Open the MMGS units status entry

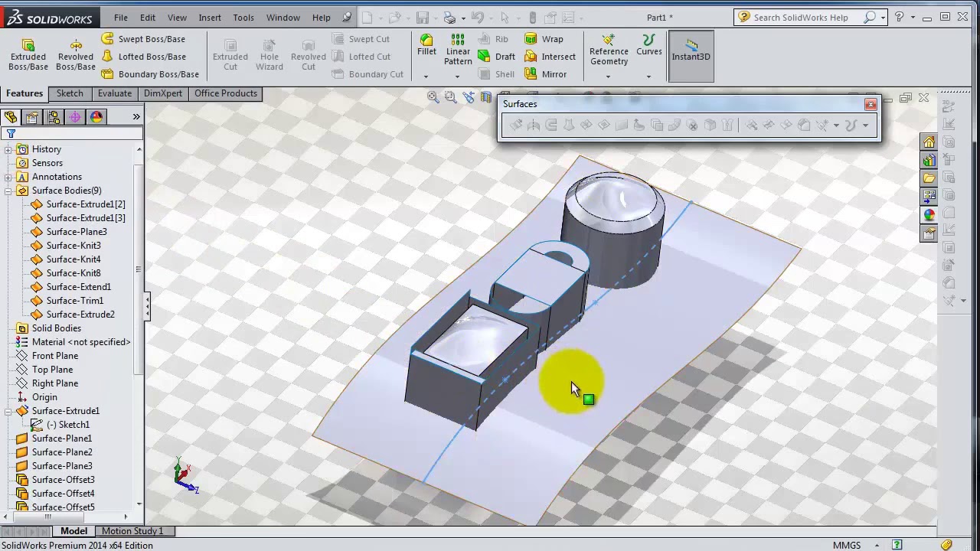[x=847, y=546]
